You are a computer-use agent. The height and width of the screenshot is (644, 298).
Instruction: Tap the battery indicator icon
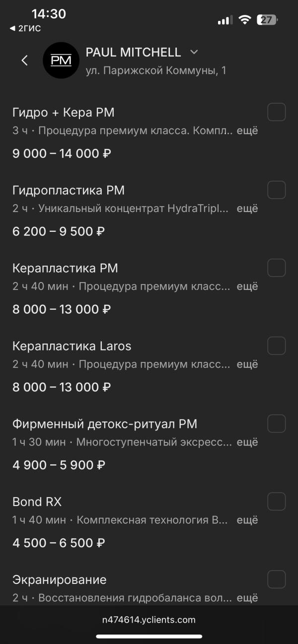point(267,20)
